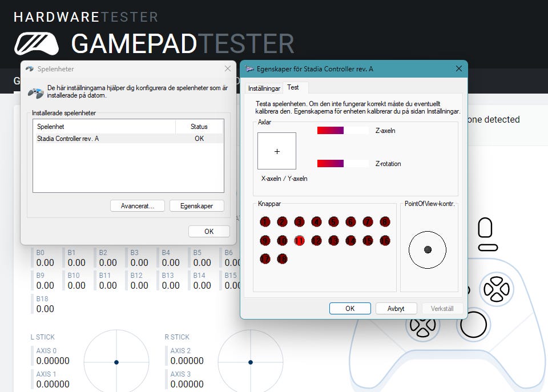Click the Z-rotation progress bar
548x392 pixels.
coord(343,164)
